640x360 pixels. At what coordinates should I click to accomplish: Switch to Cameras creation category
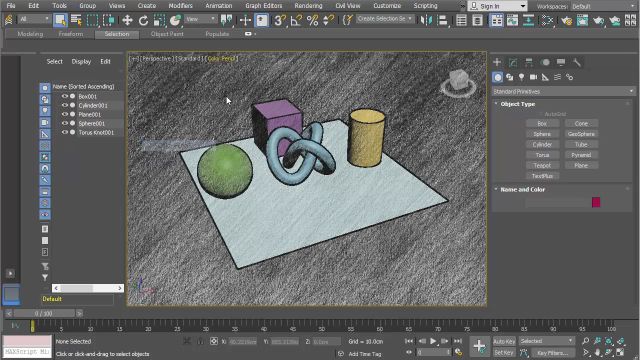point(533,77)
